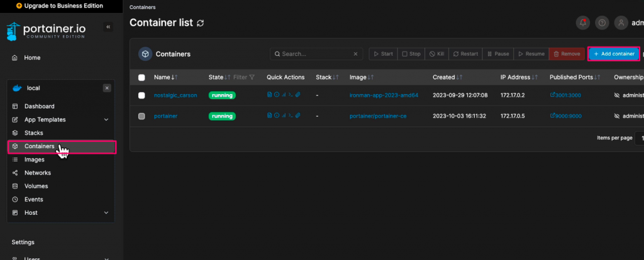
Task: Refresh the container list
Action: (201, 23)
